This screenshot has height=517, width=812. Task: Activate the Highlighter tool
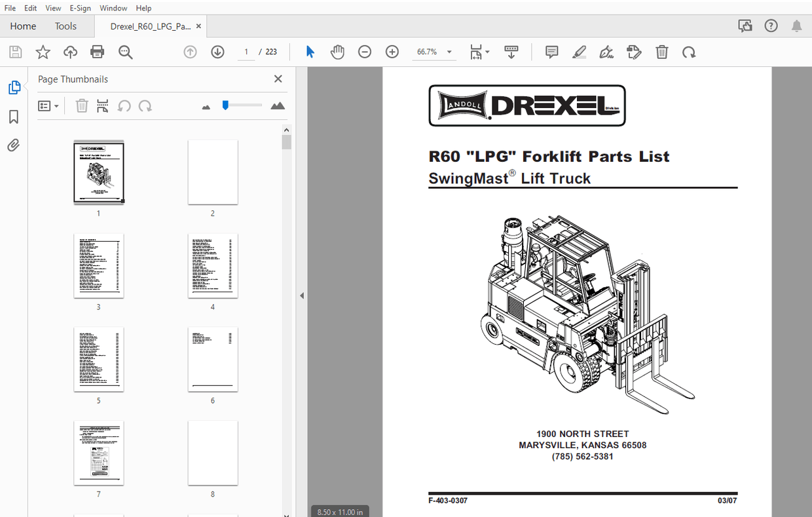pyautogui.click(x=579, y=52)
